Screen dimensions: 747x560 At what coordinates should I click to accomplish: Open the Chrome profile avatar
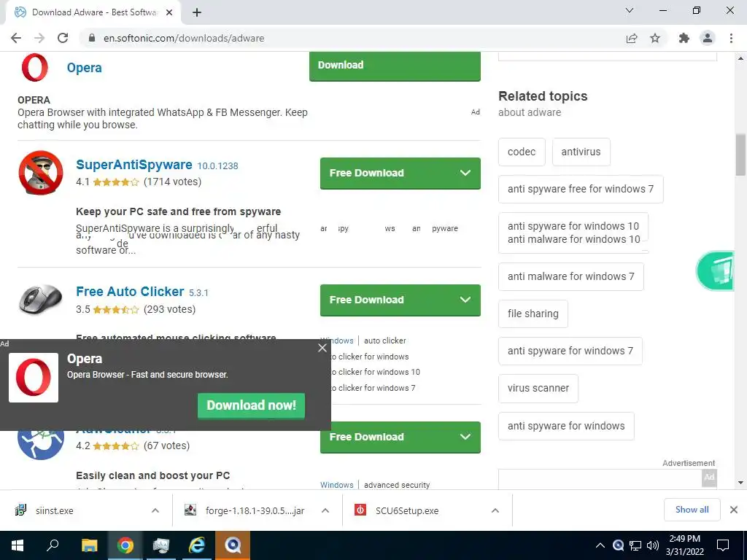pos(708,38)
